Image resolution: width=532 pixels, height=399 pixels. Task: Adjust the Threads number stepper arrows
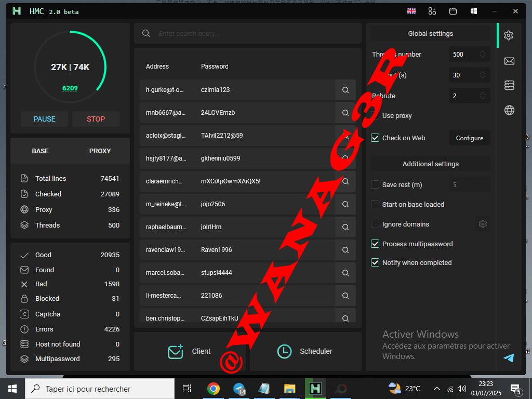point(483,54)
